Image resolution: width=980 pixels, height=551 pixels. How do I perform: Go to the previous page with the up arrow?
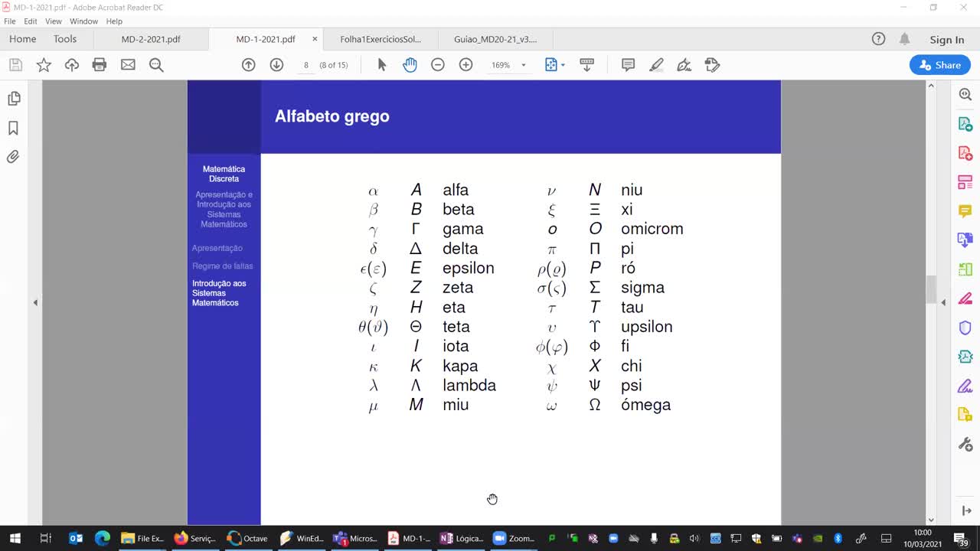coord(248,65)
